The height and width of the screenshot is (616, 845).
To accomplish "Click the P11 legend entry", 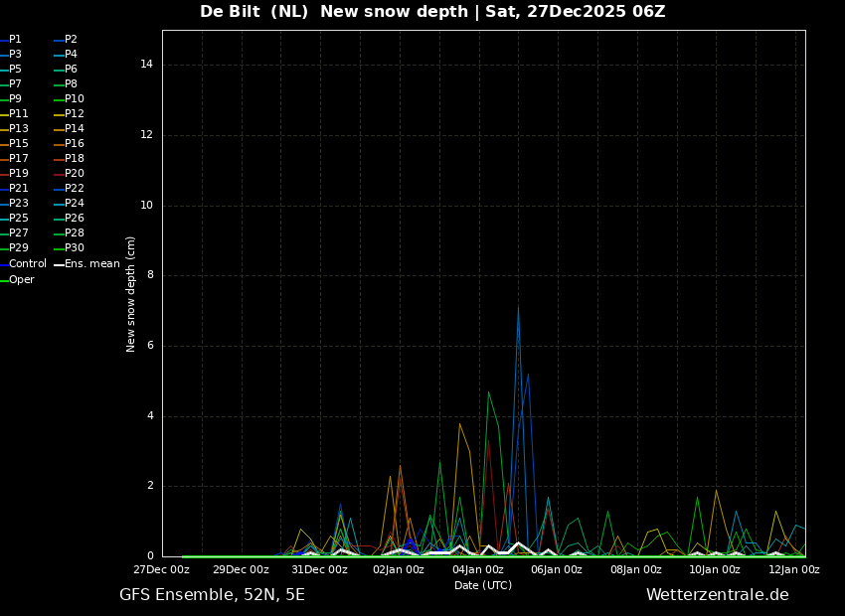I will [14, 114].
